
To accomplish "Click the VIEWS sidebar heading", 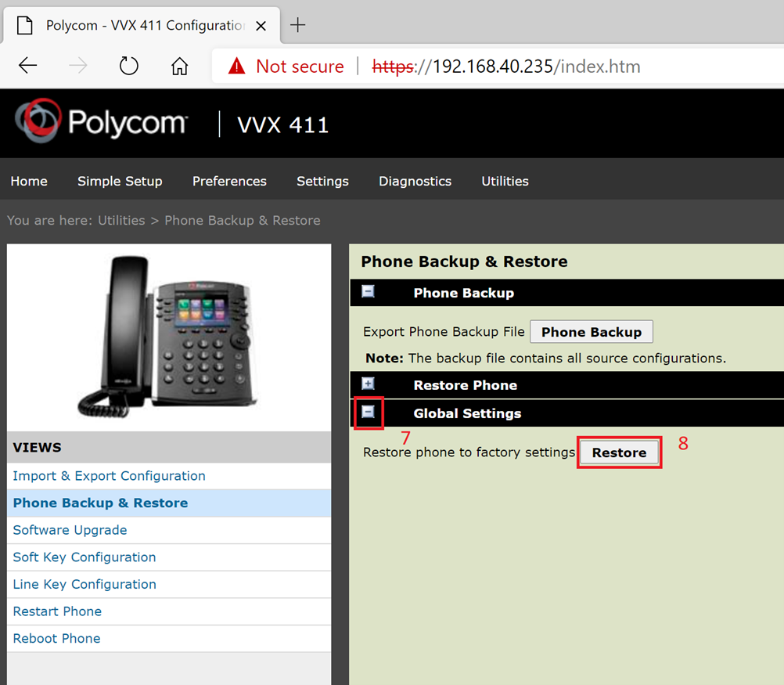I will point(37,447).
